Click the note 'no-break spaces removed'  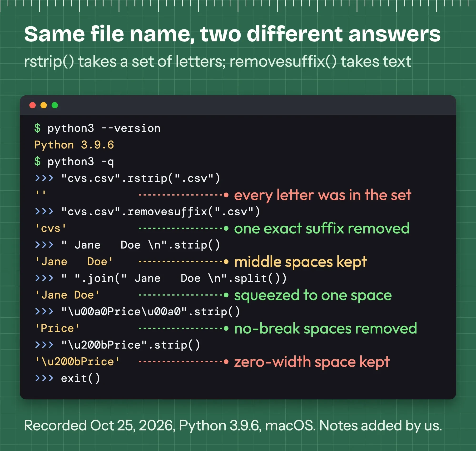point(325,329)
